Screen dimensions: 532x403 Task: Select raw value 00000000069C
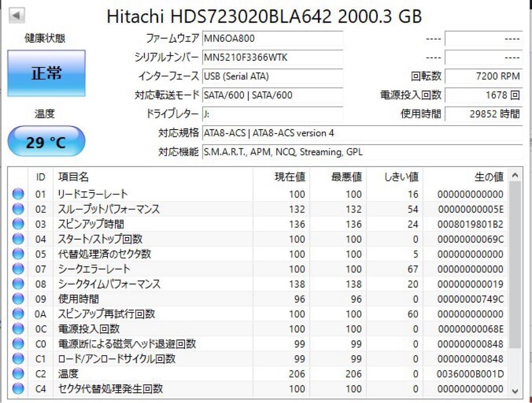coord(470,239)
